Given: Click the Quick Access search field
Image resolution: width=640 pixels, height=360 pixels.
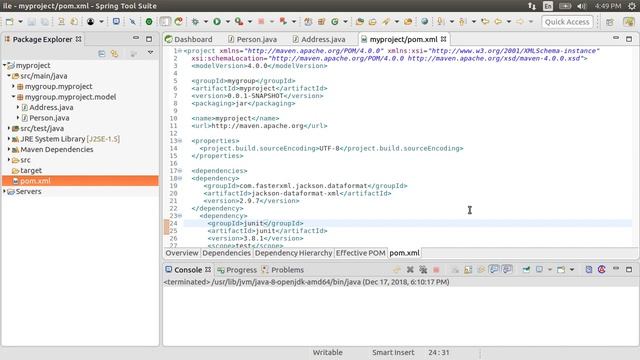Looking at the screenshot, I should (567, 22).
